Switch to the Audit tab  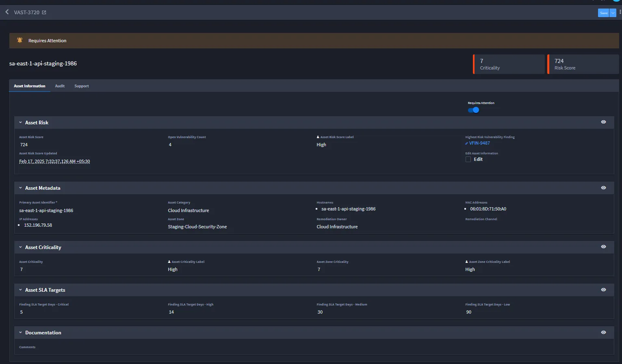coord(60,86)
